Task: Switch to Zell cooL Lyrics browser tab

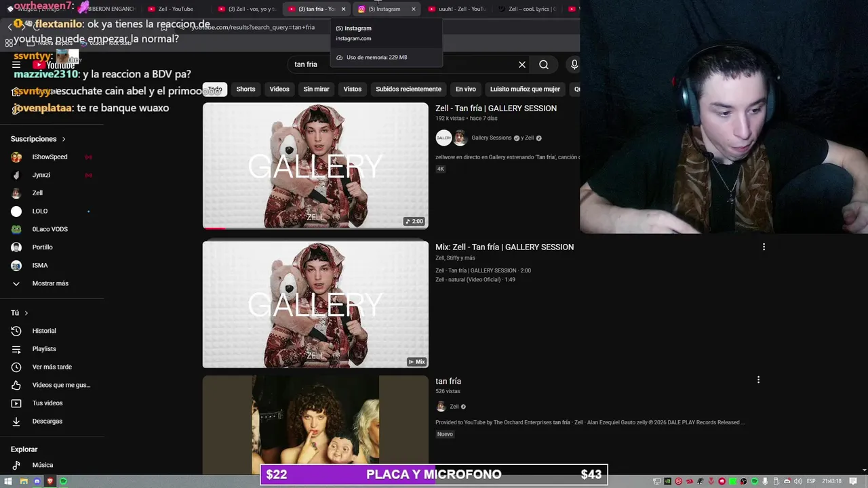Action: [x=528, y=9]
